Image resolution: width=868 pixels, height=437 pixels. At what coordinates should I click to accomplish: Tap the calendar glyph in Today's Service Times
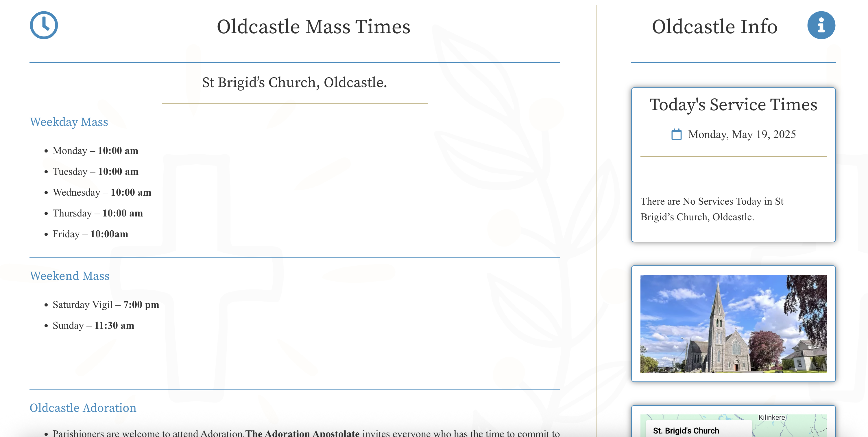pyautogui.click(x=677, y=134)
